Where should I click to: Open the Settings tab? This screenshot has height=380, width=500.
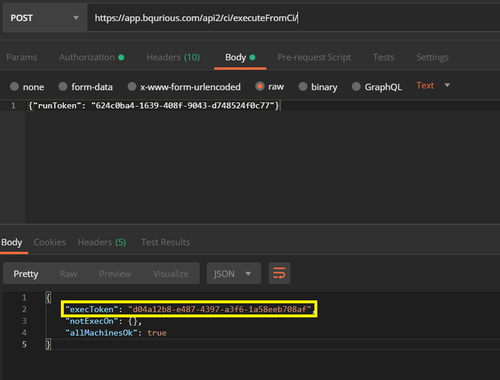point(432,57)
